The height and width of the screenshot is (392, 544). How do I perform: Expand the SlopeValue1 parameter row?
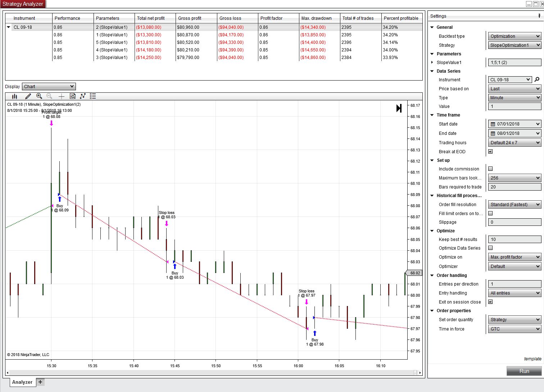pos(432,63)
